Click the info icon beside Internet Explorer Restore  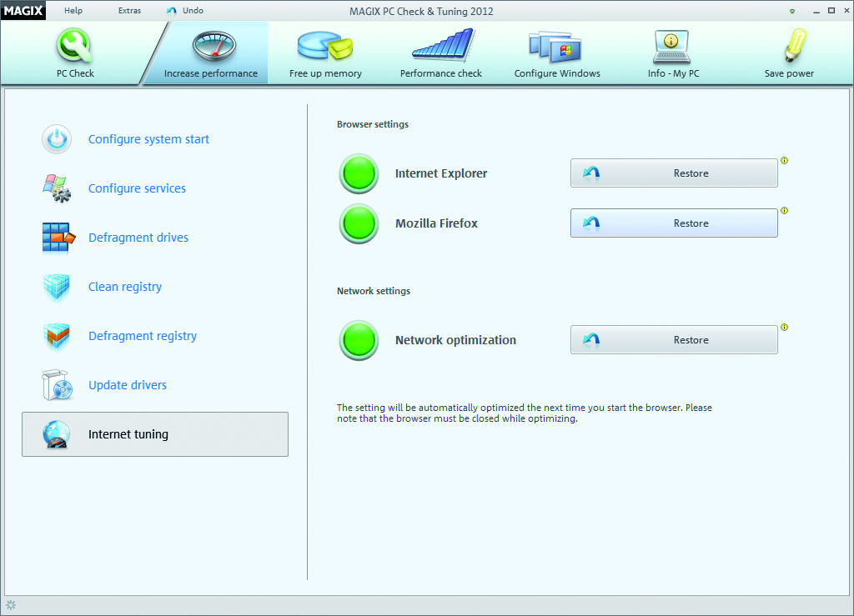(x=784, y=161)
